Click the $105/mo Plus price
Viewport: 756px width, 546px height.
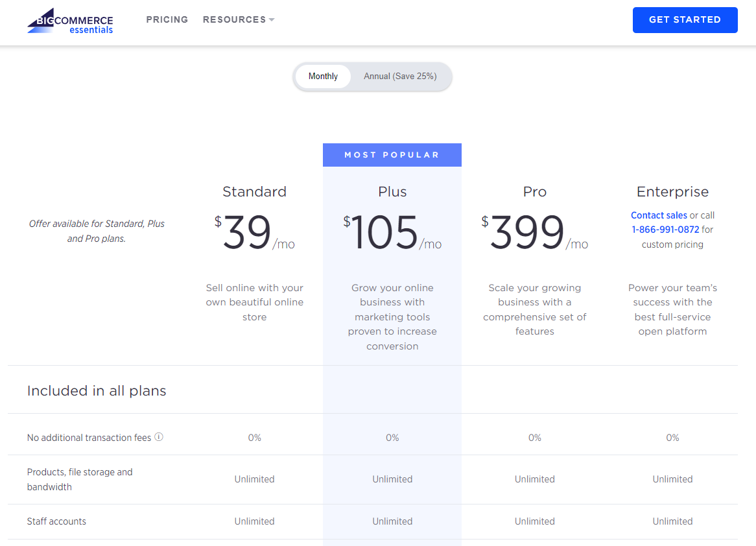coord(392,232)
